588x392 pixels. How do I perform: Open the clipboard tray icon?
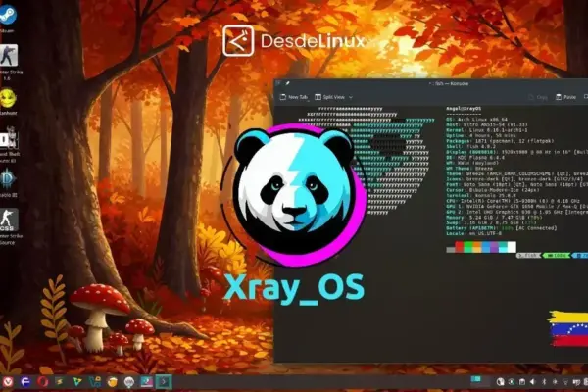[x=522, y=382]
